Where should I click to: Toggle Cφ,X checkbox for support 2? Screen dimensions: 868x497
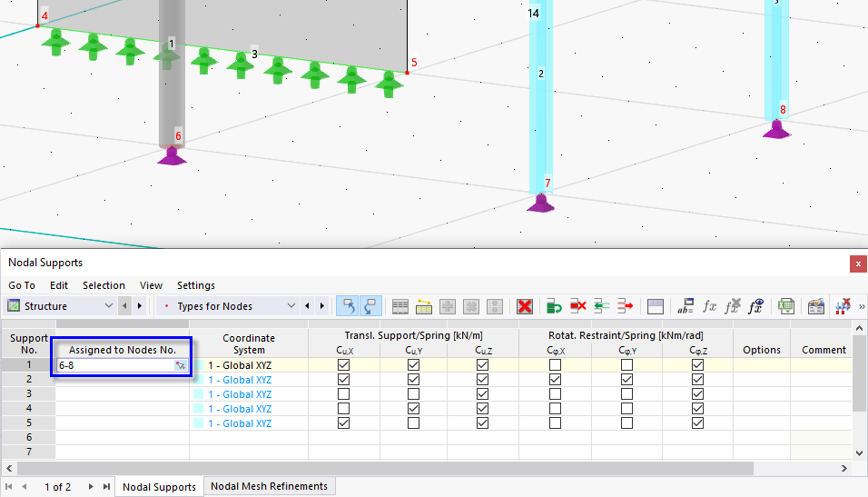click(x=556, y=380)
